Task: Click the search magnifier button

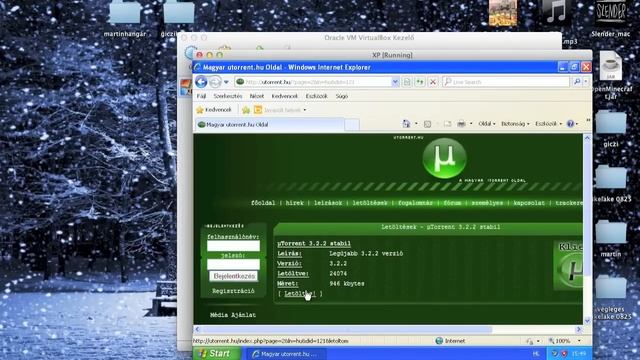Action: coord(577,82)
